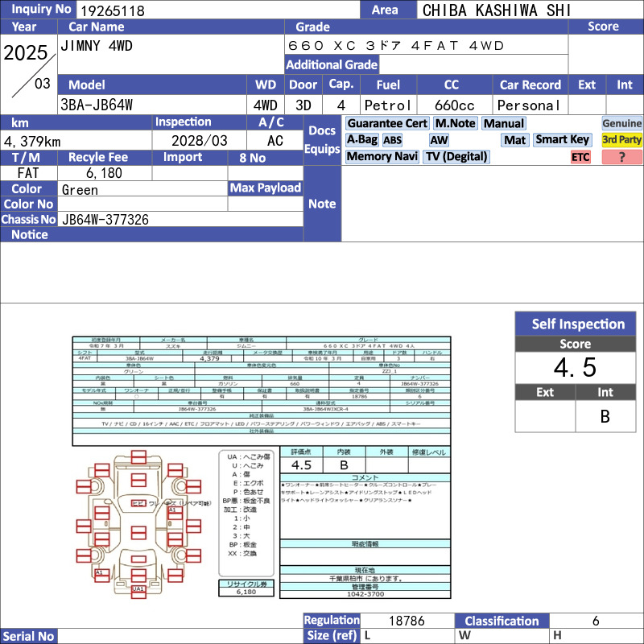The image size is (644, 644).
Task: Select the red ETC badge
Action: coord(580,157)
